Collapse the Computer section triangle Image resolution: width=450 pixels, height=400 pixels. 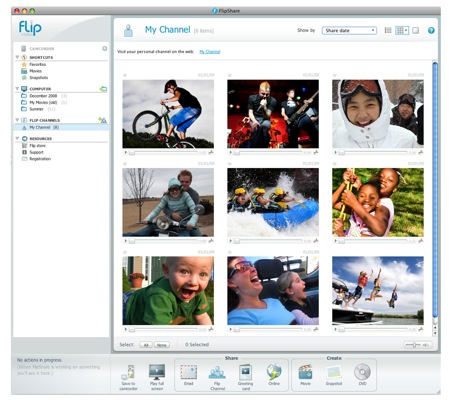coord(17,89)
